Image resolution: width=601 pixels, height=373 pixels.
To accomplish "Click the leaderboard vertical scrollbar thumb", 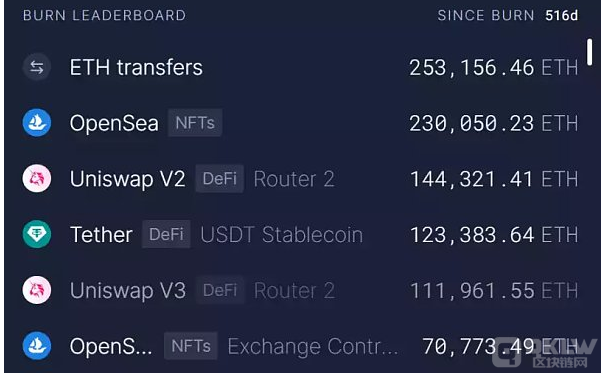I will tap(590, 52).
